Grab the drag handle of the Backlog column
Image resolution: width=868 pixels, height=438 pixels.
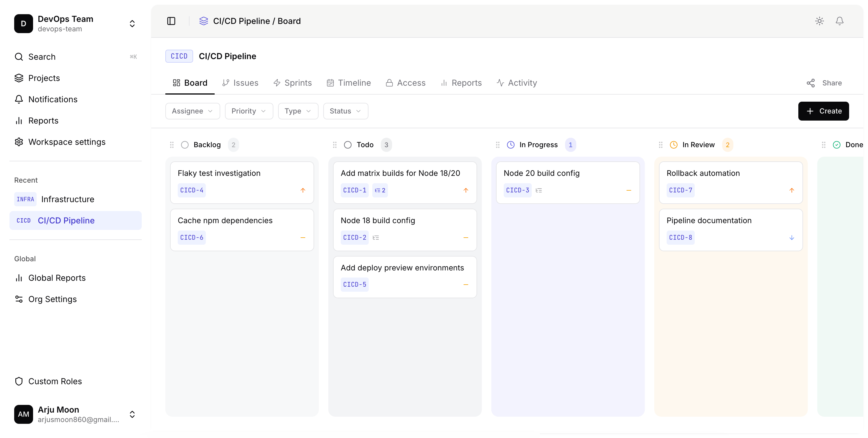[x=172, y=145]
